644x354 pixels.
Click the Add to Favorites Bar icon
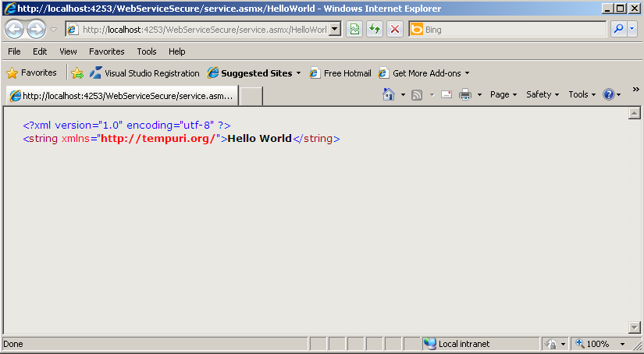pos(76,73)
